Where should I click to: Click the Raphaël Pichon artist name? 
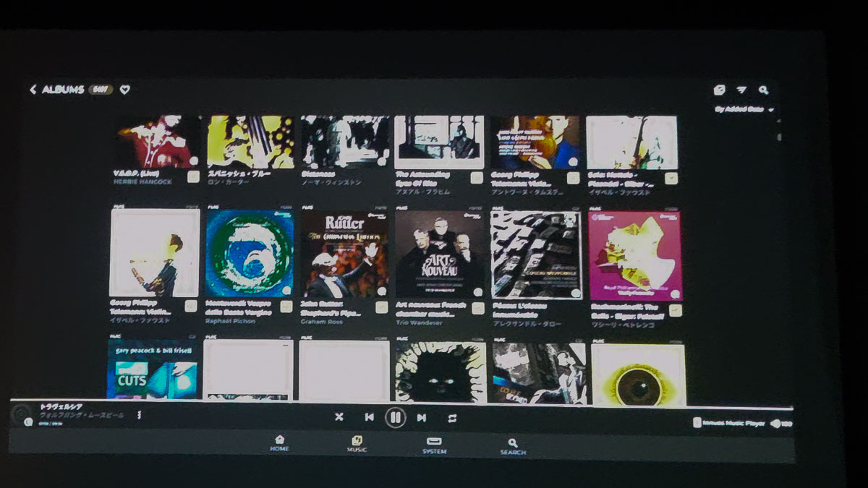231,321
